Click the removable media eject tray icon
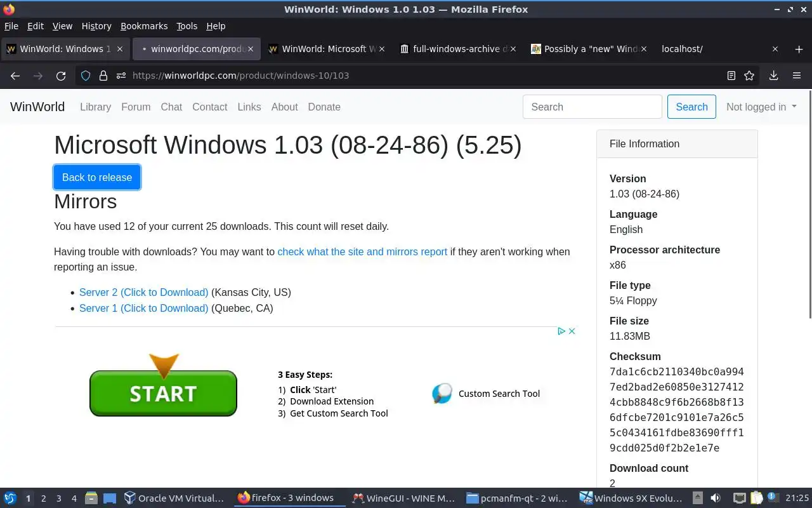 697,498
